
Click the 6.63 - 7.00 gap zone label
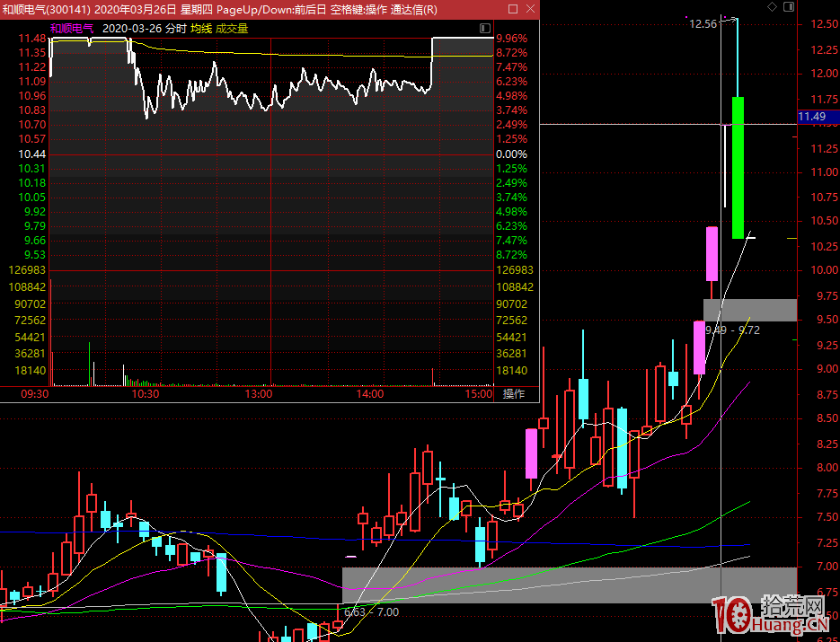pyautogui.click(x=371, y=611)
